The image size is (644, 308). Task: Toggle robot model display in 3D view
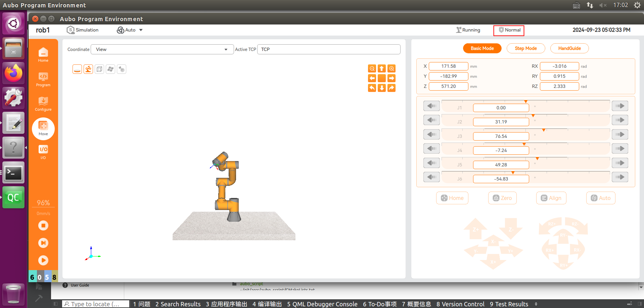click(88, 69)
